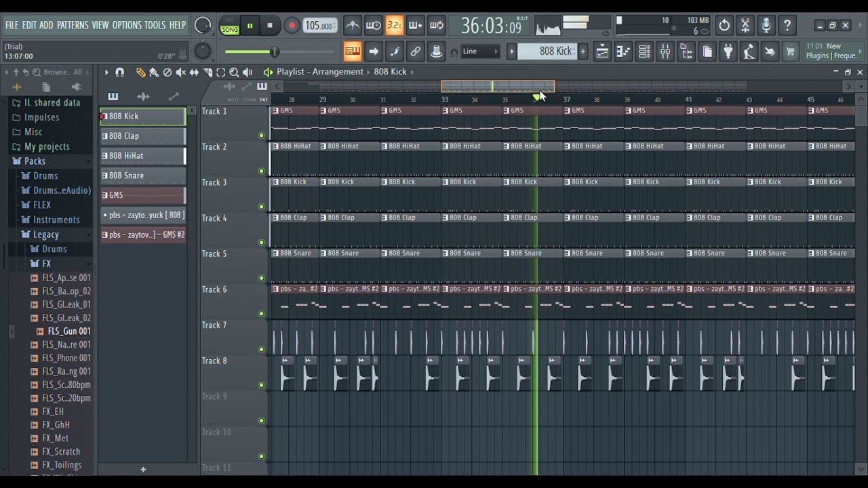Select the 808 Clap pattern

tap(143, 136)
